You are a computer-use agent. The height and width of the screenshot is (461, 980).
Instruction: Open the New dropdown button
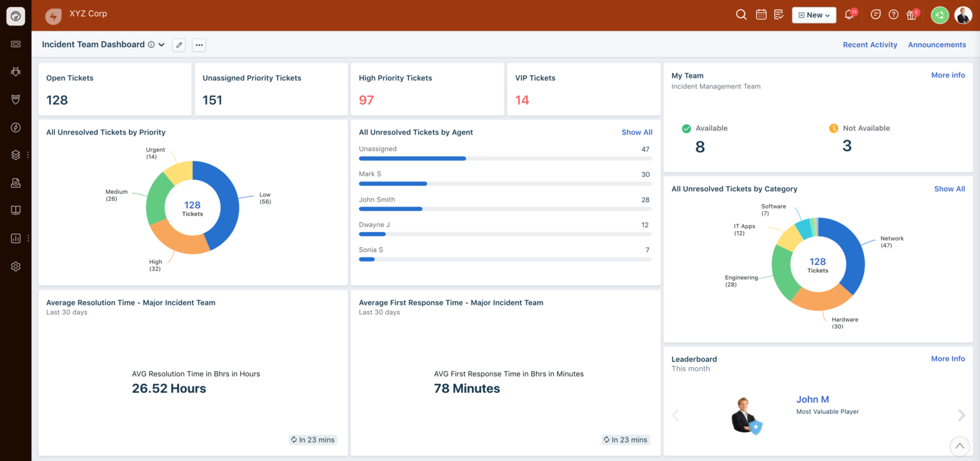[813, 14]
